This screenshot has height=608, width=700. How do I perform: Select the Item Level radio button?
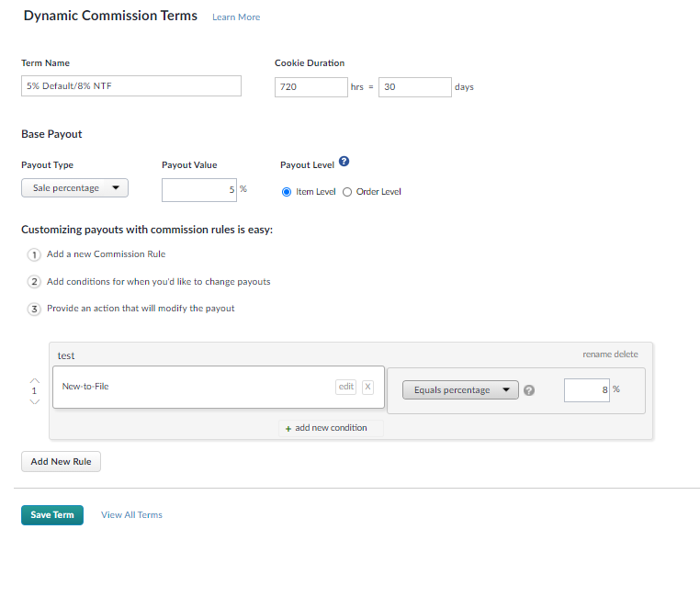click(287, 192)
